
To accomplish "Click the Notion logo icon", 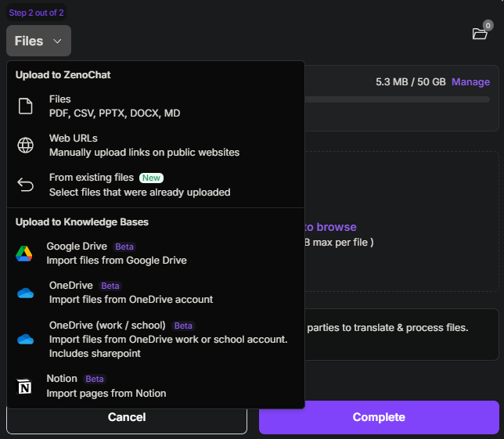I will [x=24, y=387].
